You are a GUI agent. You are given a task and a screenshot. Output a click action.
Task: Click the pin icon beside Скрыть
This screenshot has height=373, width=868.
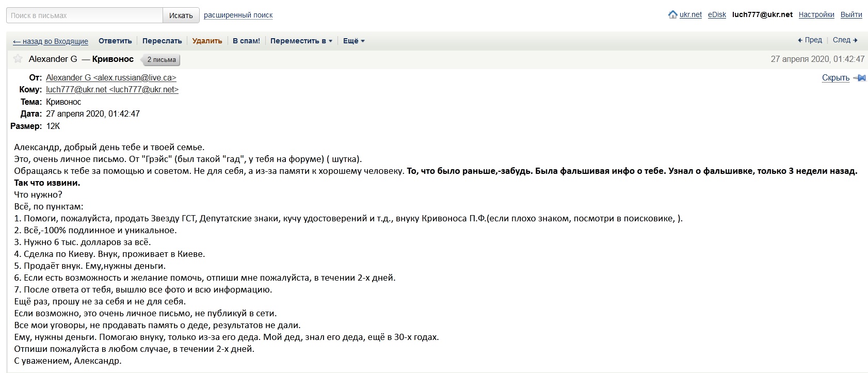pyautogui.click(x=860, y=78)
